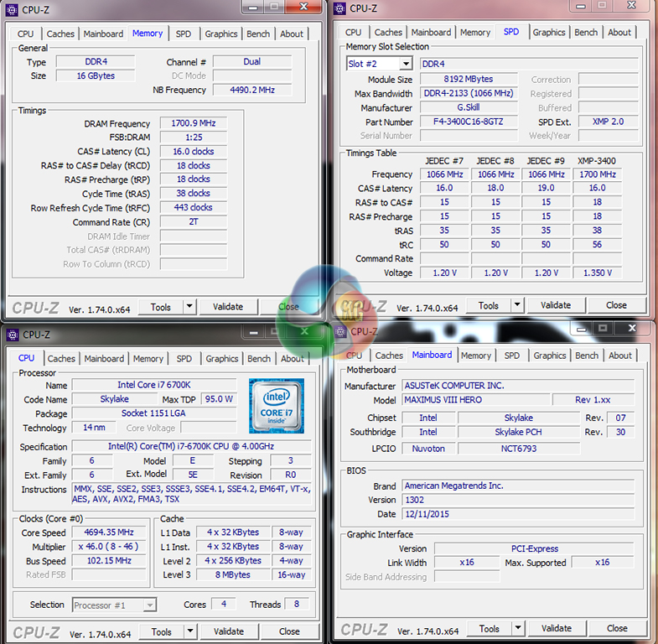Open the Graphics tab in the SPD window
This screenshot has width=658, height=644.
[x=549, y=33]
